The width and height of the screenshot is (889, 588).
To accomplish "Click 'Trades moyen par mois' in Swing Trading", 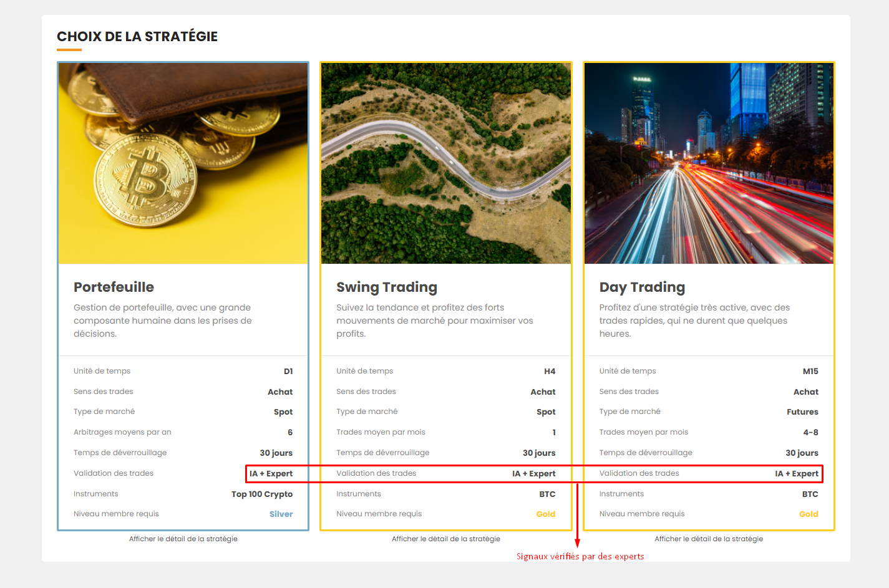I will 381,432.
